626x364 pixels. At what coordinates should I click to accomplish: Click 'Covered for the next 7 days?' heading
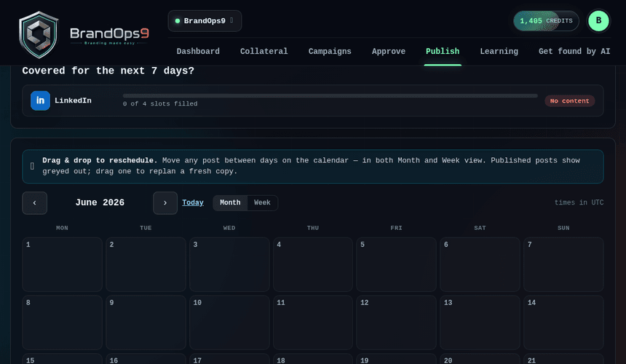pos(108,71)
